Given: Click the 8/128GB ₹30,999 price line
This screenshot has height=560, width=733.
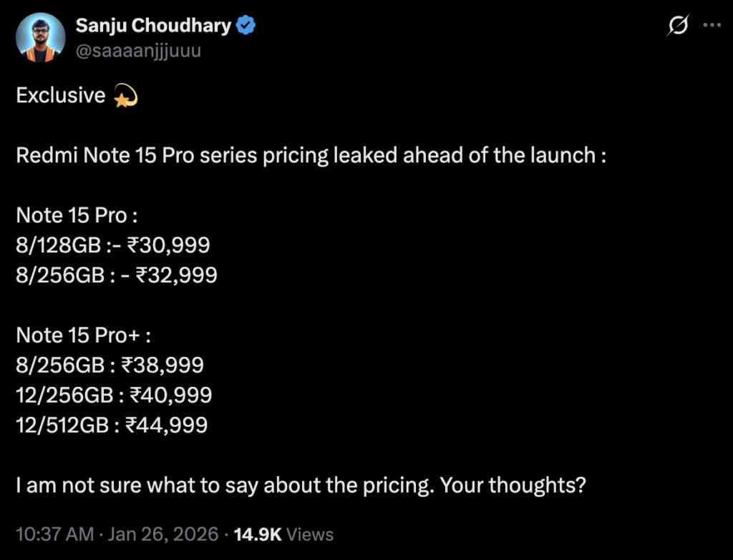Looking at the screenshot, I should (113, 245).
